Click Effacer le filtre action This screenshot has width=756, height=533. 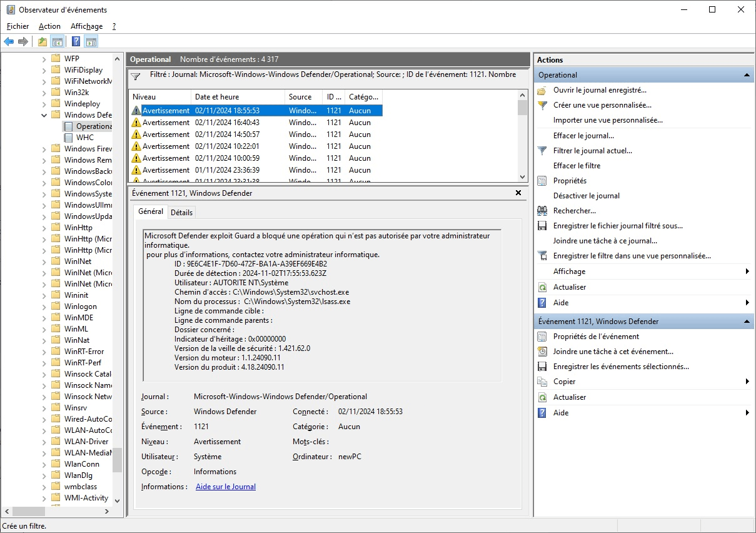pos(577,166)
